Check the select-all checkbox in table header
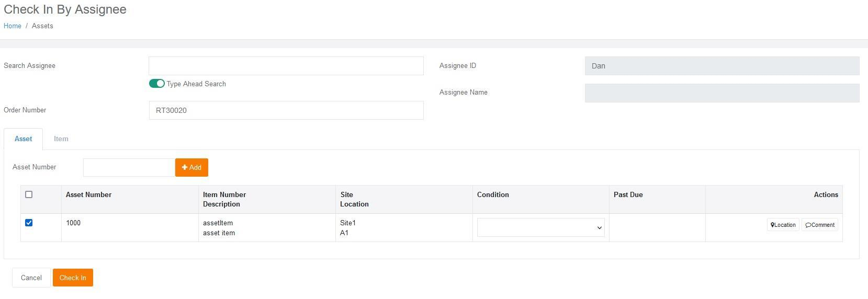This screenshot has height=299, width=868. click(29, 194)
